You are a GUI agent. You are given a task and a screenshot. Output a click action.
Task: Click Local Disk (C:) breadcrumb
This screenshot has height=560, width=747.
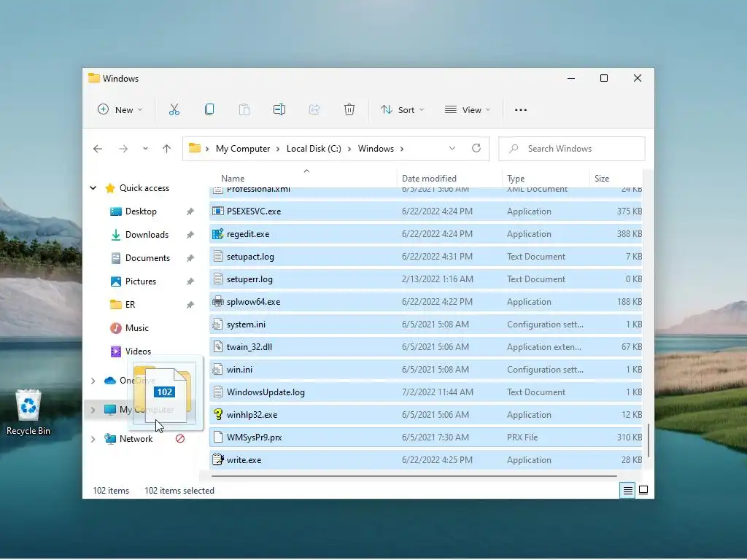pos(314,149)
